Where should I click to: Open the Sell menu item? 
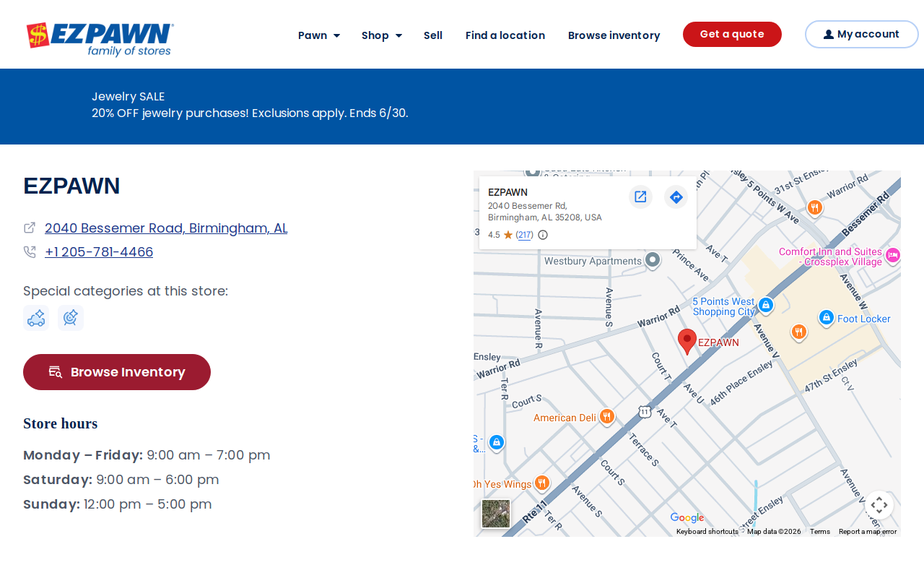433,35
